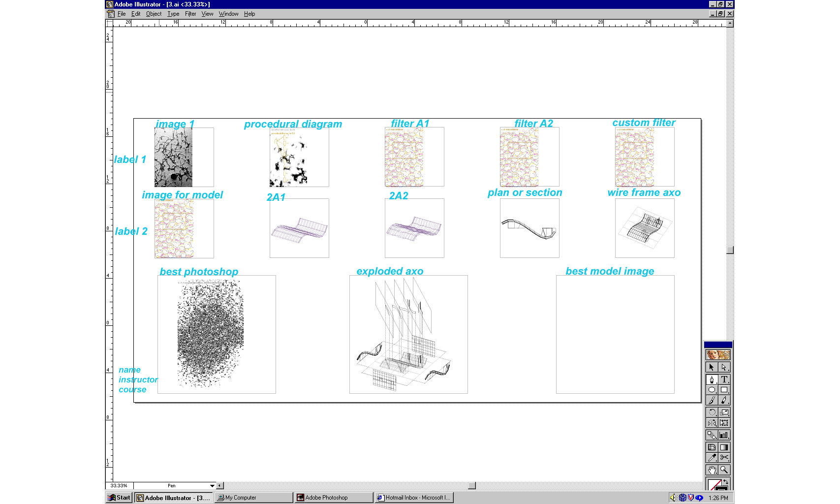The height and width of the screenshot is (504, 840).
Task: Select the Type tool
Action: (724, 379)
